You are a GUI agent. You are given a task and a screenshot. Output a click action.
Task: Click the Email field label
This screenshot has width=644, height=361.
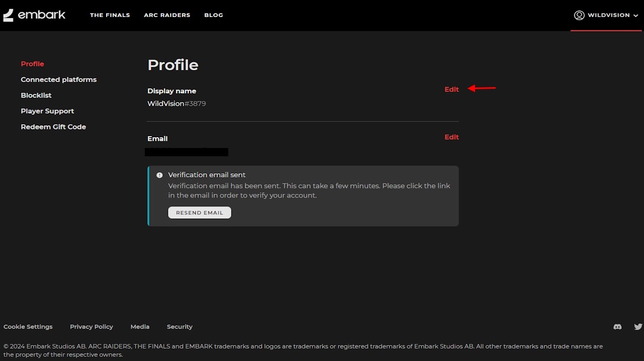[157, 139]
